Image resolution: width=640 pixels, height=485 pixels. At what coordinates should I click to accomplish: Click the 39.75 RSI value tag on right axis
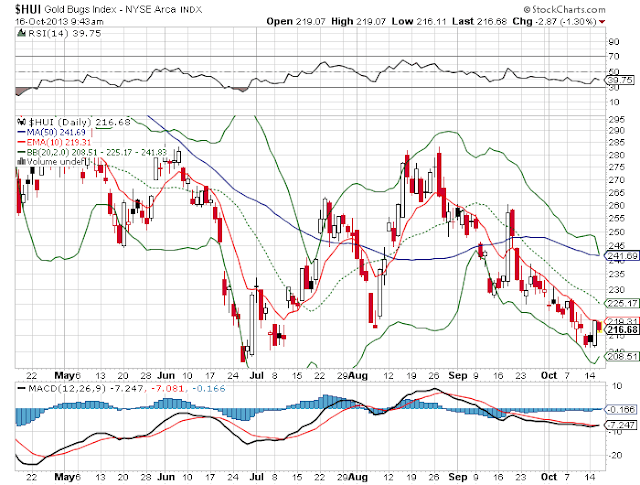(620, 80)
